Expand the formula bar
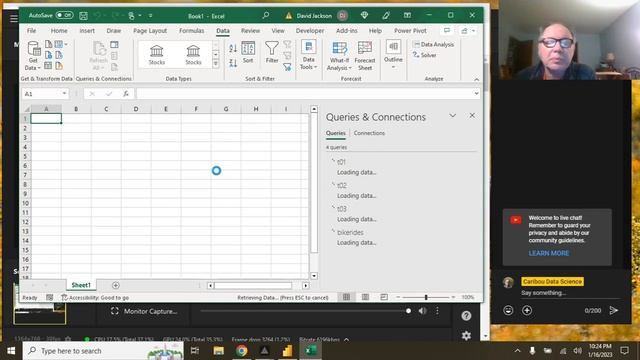 pos(476,94)
